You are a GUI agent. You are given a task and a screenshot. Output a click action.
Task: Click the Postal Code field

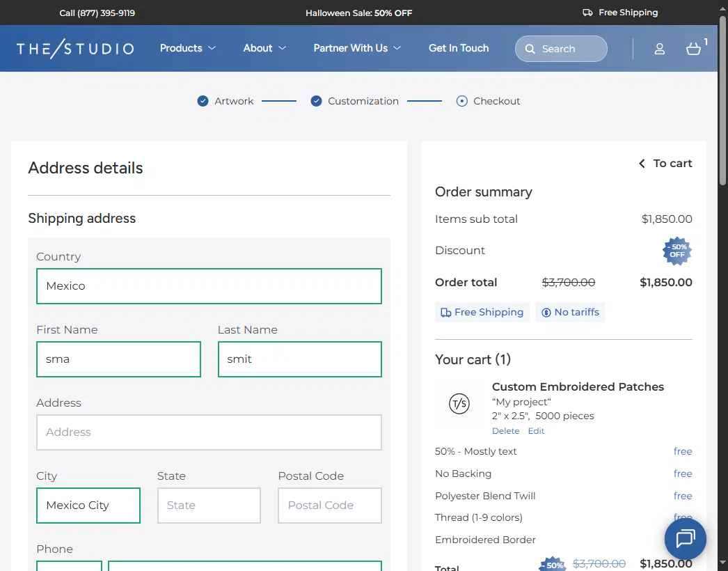tap(330, 506)
